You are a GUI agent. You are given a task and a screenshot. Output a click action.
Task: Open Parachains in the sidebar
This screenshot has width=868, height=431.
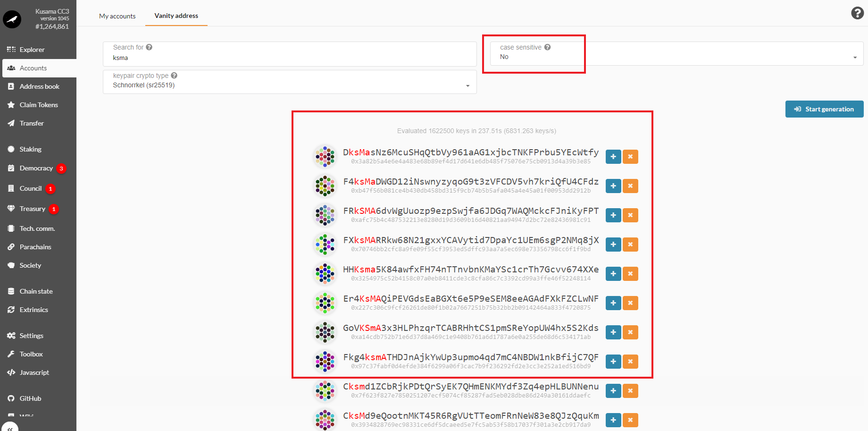pyautogui.click(x=38, y=247)
